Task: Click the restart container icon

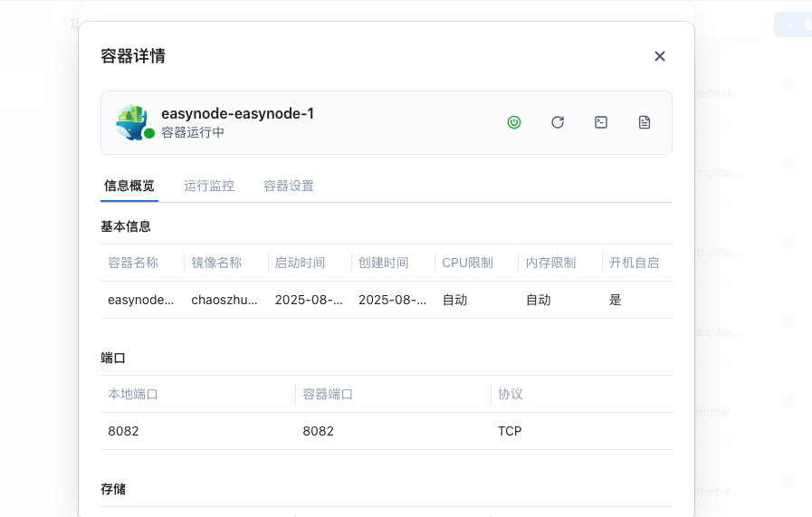Action: (558, 122)
